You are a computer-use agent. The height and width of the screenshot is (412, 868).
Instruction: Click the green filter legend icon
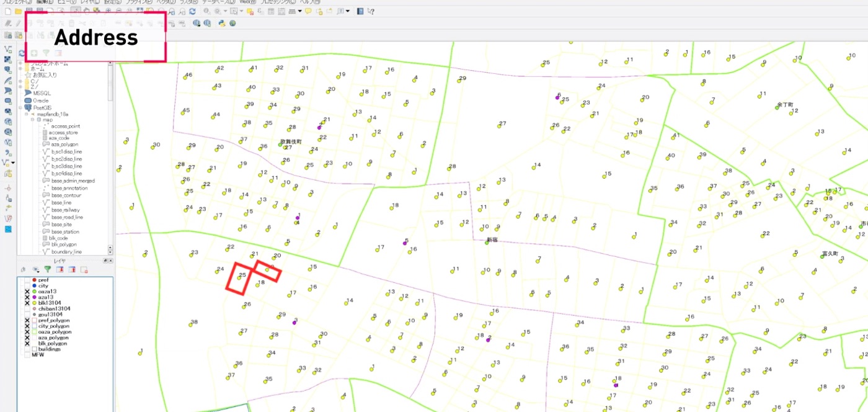click(x=47, y=270)
